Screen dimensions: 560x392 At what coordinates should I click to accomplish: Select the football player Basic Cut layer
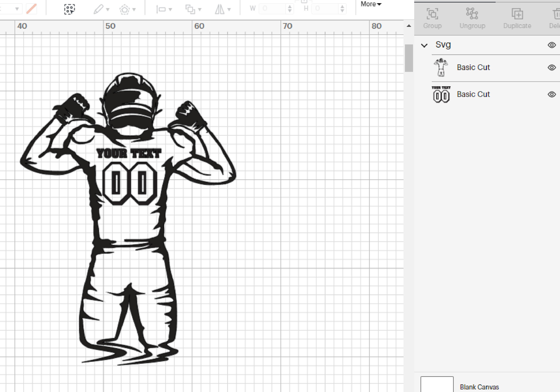pyautogui.click(x=473, y=68)
